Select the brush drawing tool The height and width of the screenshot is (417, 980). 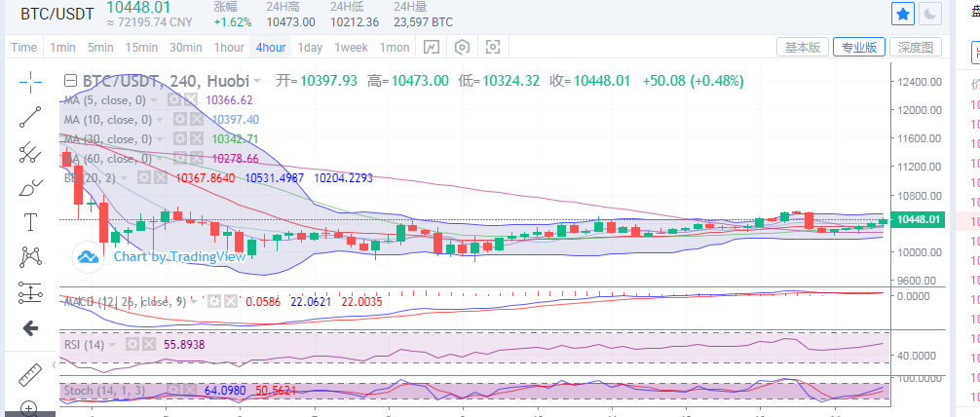tap(30, 187)
